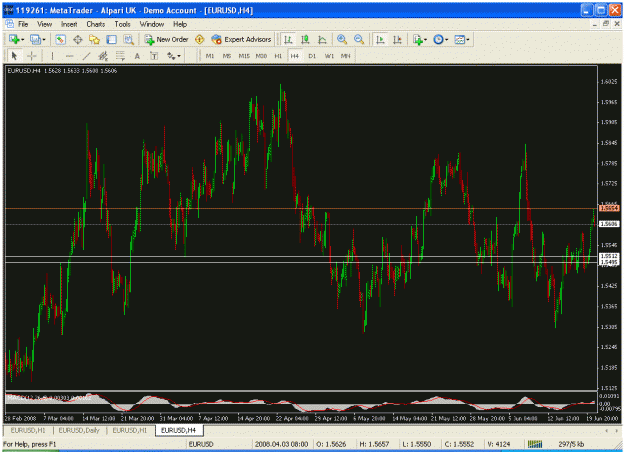
Task: Set timeframe to MN
Action: click(346, 56)
